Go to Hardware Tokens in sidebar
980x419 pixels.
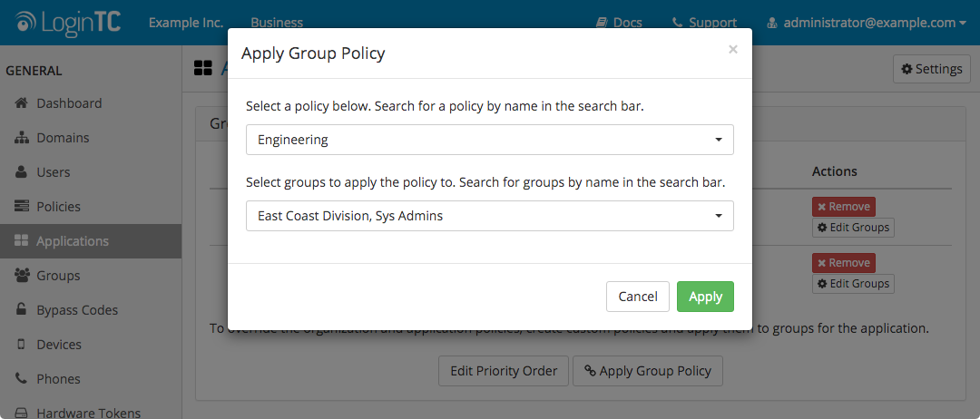coord(88,413)
